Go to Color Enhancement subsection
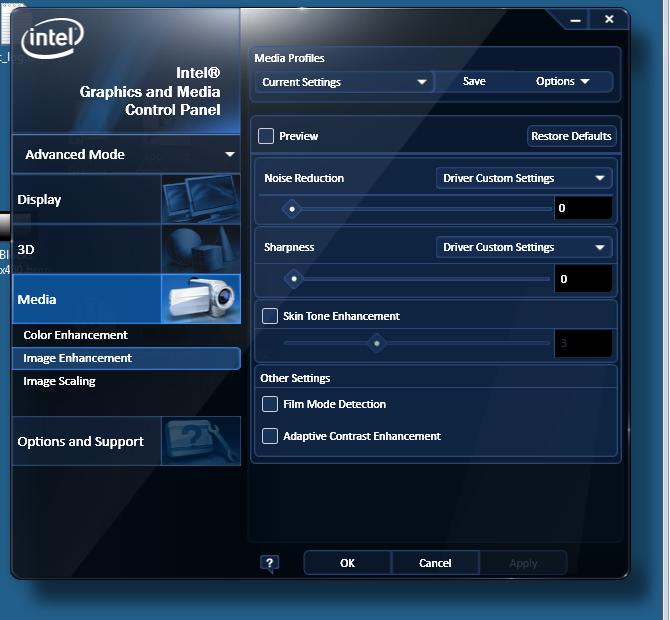 (126, 335)
